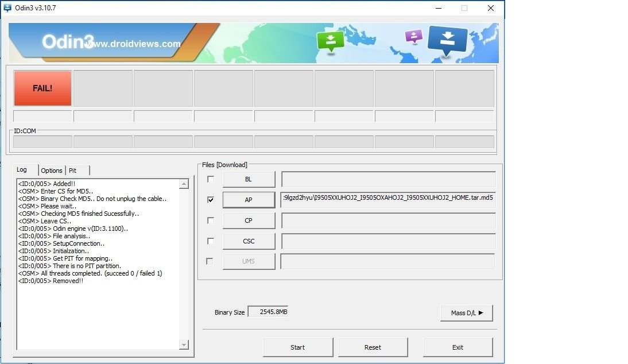
Task: Click the 'Files [Download]' group label
Action: 224,165
